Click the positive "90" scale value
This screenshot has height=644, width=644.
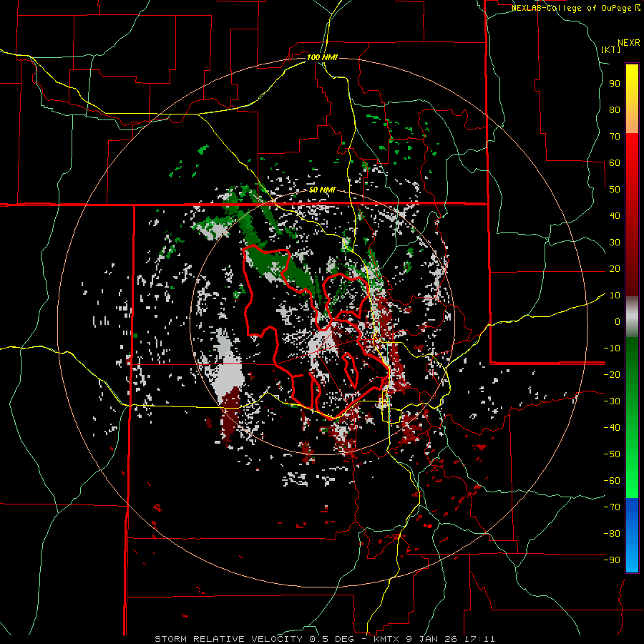tap(615, 84)
